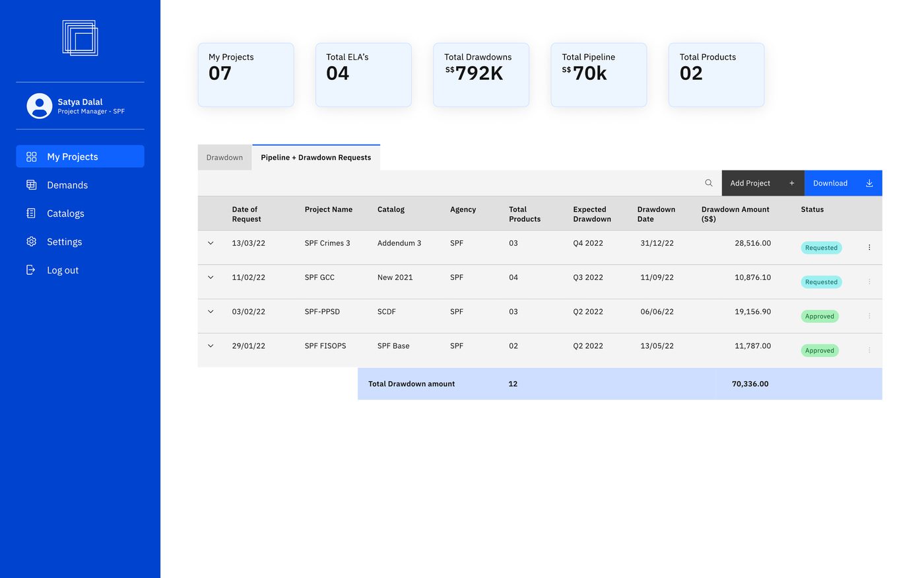Click the 10,876.10 drawdown amount

coord(752,277)
